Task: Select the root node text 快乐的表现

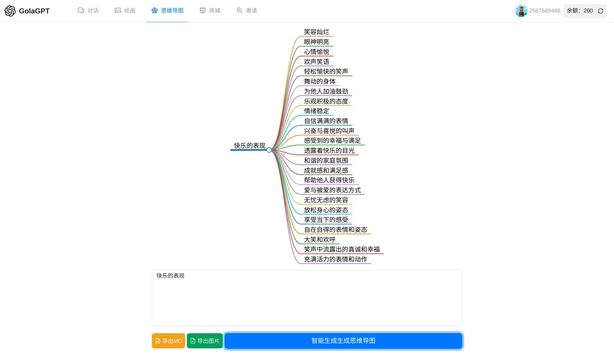Action: (250, 146)
